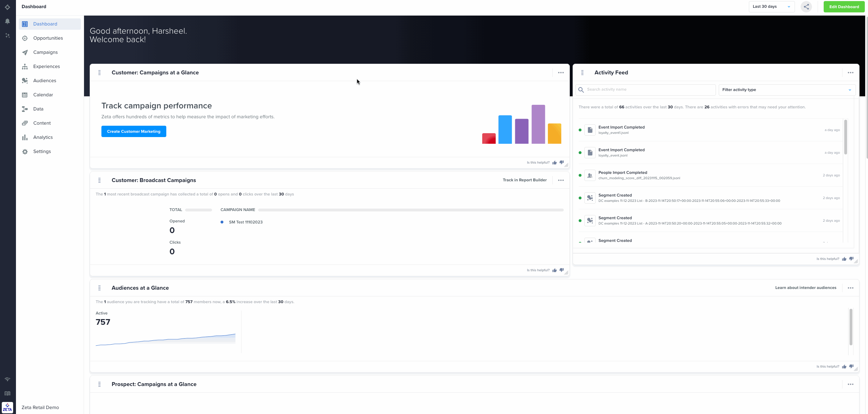Viewport: 868px width, 414px height.
Task: Thumbs down the Activity Feed widget
Action: coord(851,259)
